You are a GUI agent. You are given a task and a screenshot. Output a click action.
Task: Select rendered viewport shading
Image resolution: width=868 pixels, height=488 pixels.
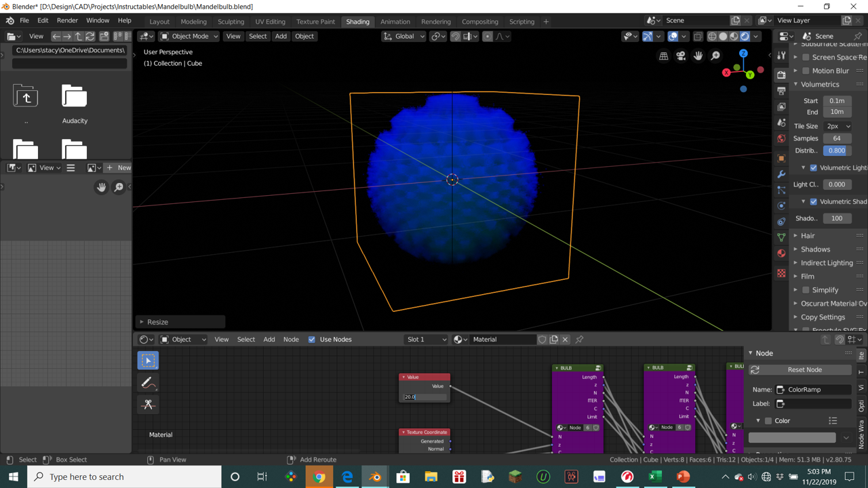coord(745,37)
